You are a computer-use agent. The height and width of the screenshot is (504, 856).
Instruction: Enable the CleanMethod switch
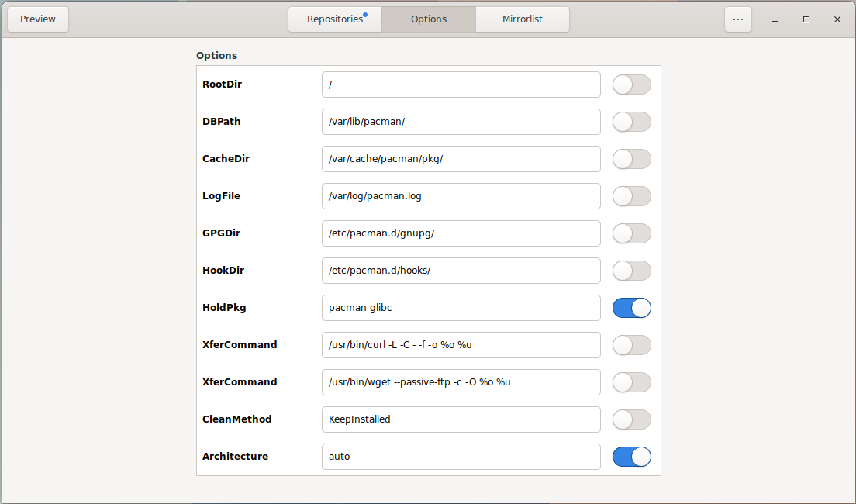pyautogui.click(x=632, y=419)
